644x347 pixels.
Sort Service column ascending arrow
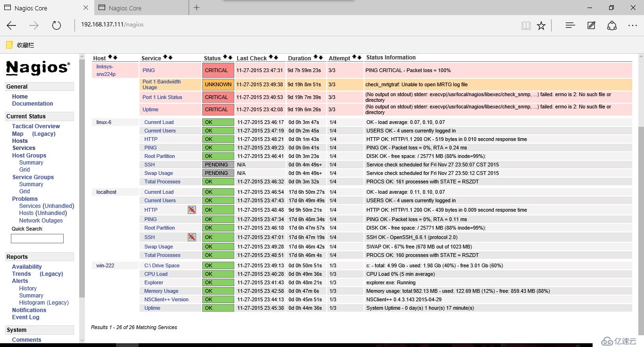click(x=165, y=58)
